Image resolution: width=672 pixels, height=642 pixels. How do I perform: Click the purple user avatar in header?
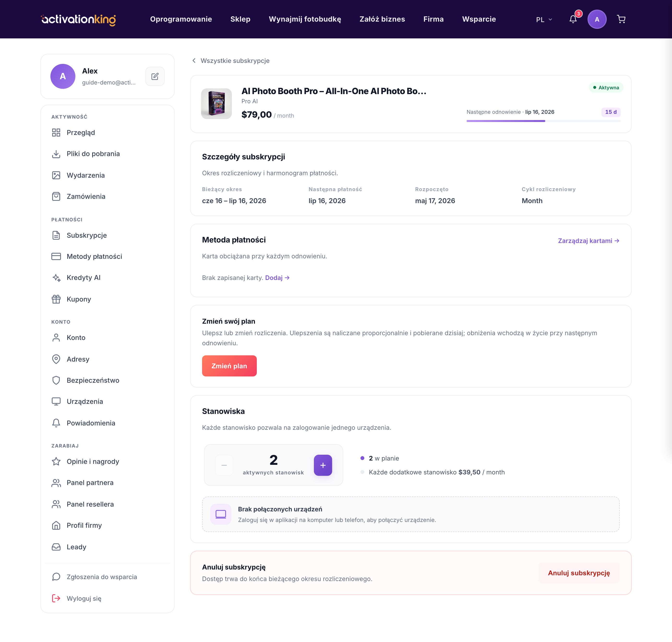tap(597, 19)
